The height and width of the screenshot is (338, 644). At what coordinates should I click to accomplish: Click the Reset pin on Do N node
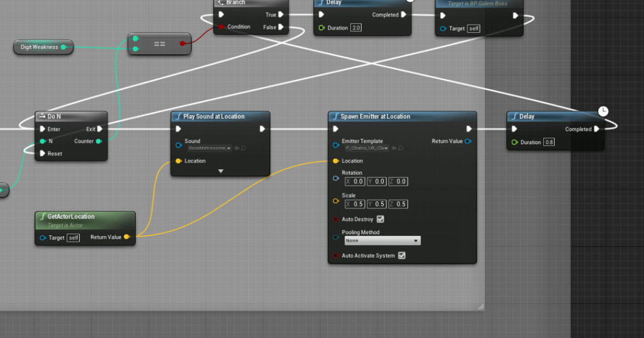coord(42,154)
